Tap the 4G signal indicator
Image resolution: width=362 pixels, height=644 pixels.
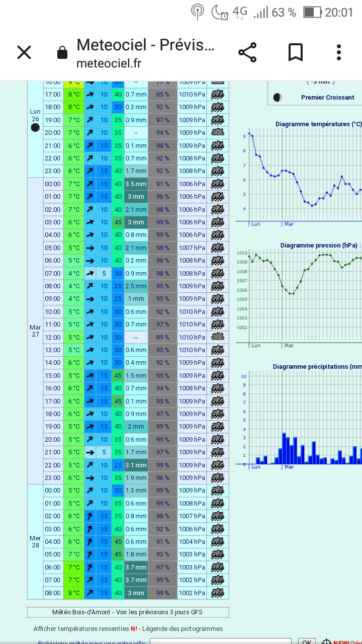click(240, 12)
